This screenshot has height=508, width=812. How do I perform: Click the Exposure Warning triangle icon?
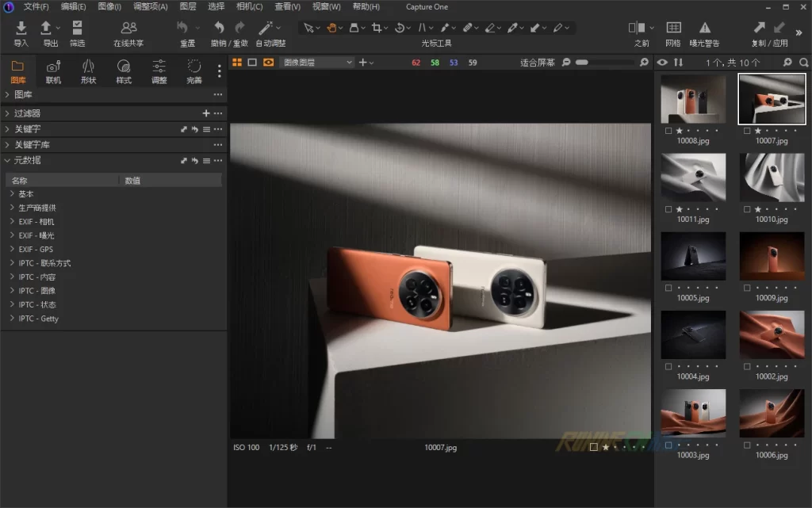pos(704,29)
